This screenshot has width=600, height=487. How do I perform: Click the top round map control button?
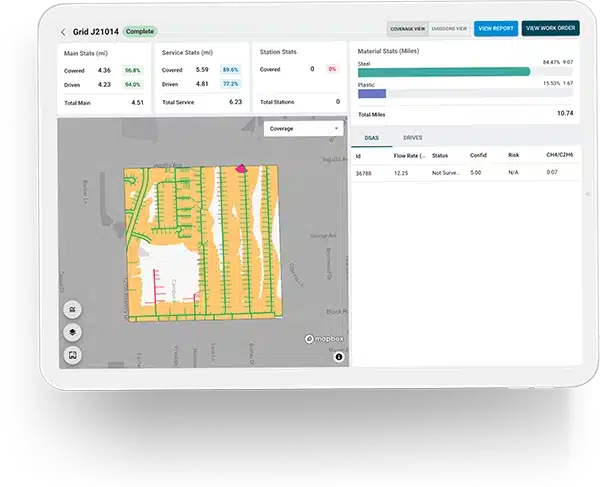tap(72, 309)
